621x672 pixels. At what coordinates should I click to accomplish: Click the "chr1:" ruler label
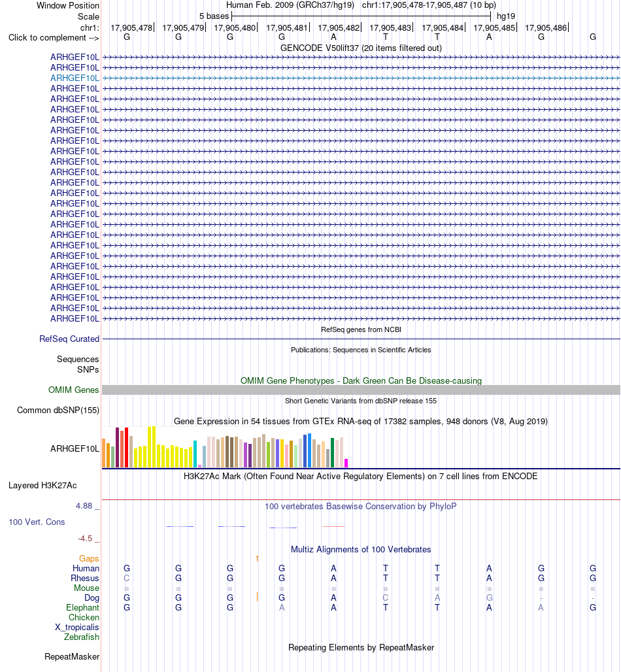coord(90,28)
